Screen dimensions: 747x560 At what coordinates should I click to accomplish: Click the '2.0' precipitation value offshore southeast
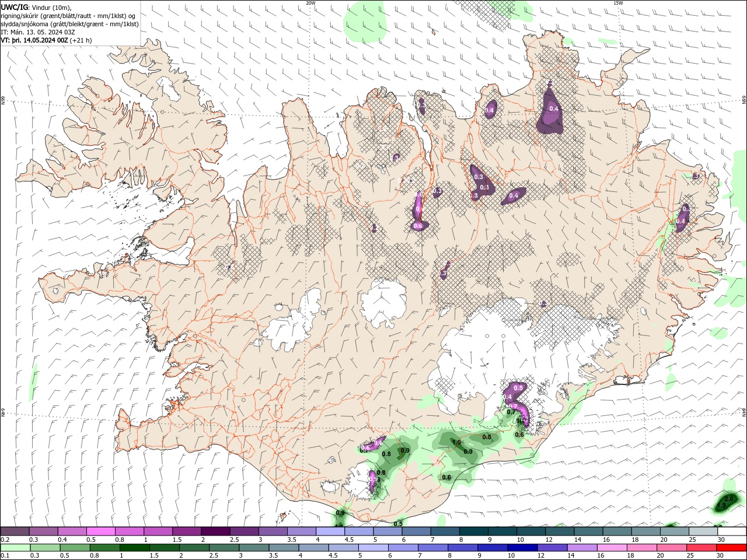pos(729,499)
